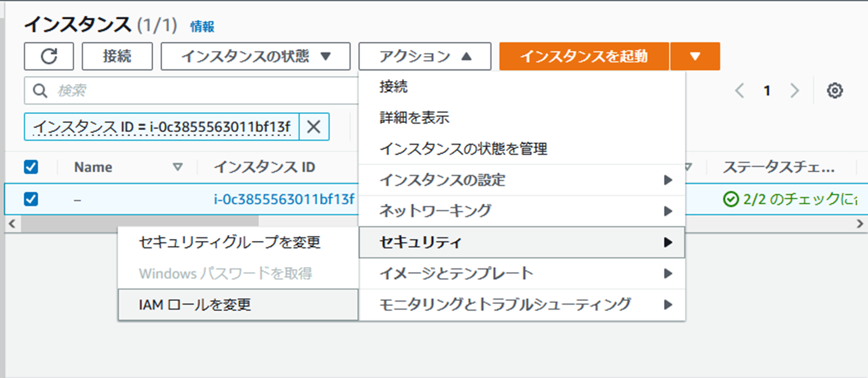
Task: Click the インスタンスを起動 button
Action: click(x=584, y=56)
